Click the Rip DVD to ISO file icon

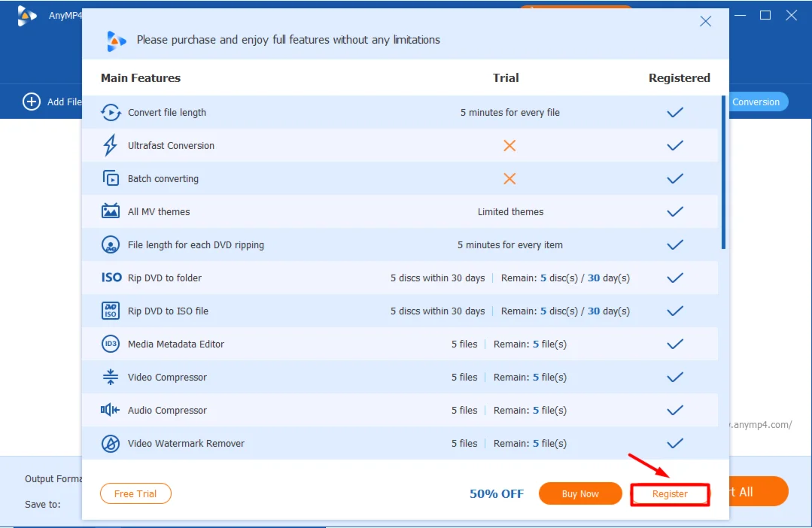point(111,311)
